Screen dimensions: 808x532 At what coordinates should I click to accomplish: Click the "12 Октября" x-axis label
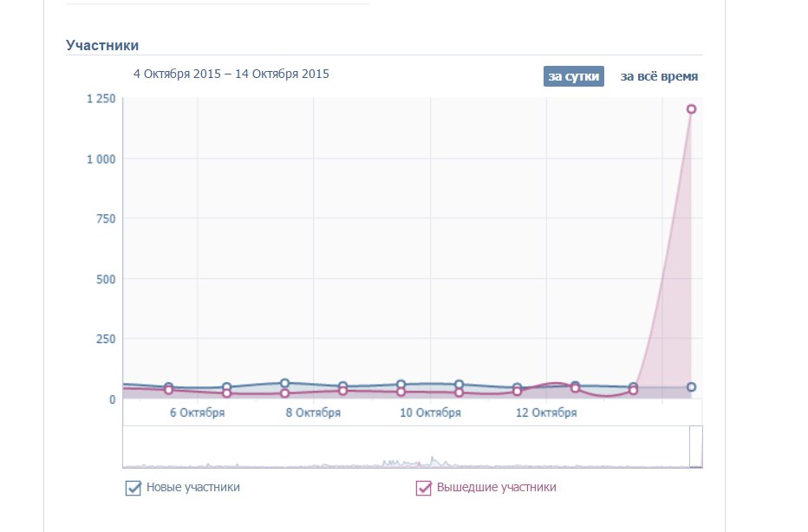point(546,413)
